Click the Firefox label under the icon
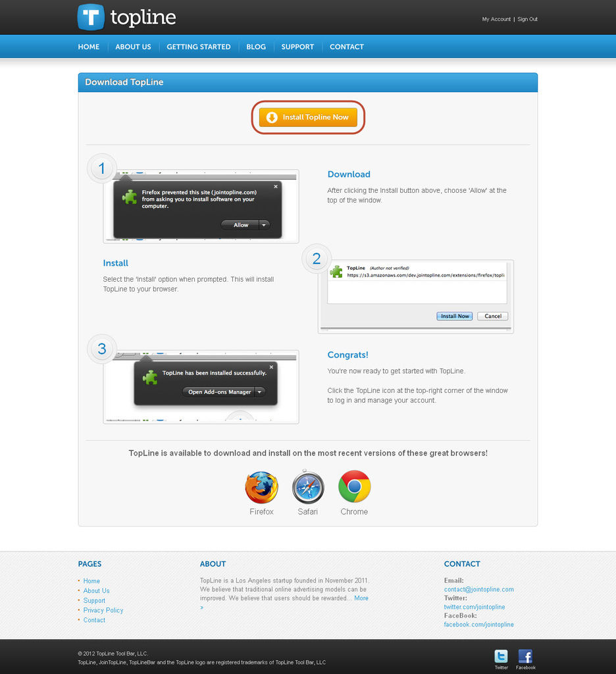Screen dimensions: 616x674 [261, 511]
